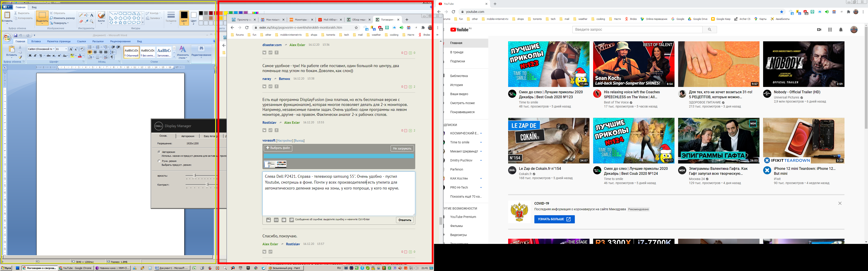Pick the Magnifier tool in Paint
This screenshot has width=868, height=271.
click(x=92, y=21)
